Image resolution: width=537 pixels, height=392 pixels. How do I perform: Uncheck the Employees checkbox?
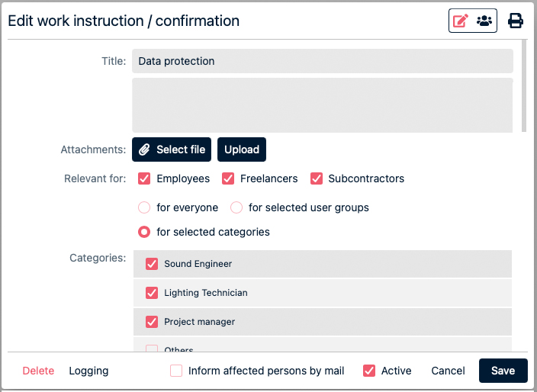pyautogui.click(x=144, y=178)
